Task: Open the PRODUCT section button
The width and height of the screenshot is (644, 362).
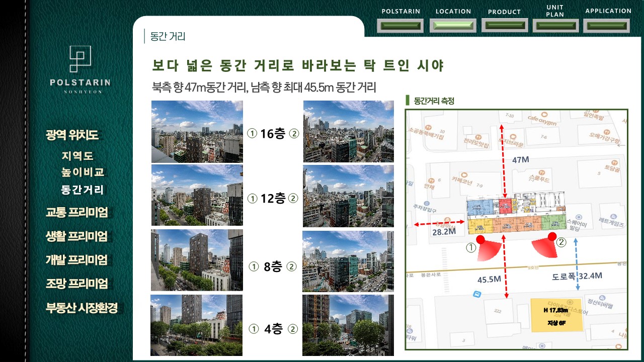Action: pyautogui.click(x=504, y=25)
